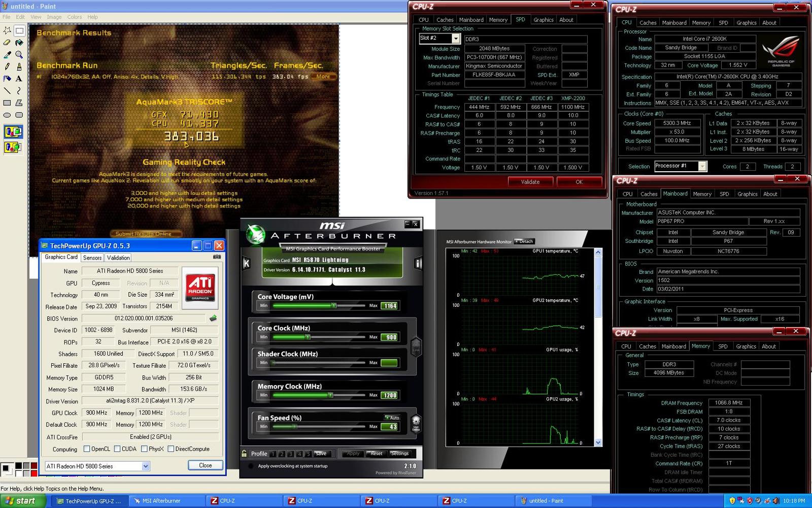The width and height of the screenshot is (812, 508).
Task: Select the Polygon shape tool
Action: (19, 103)
